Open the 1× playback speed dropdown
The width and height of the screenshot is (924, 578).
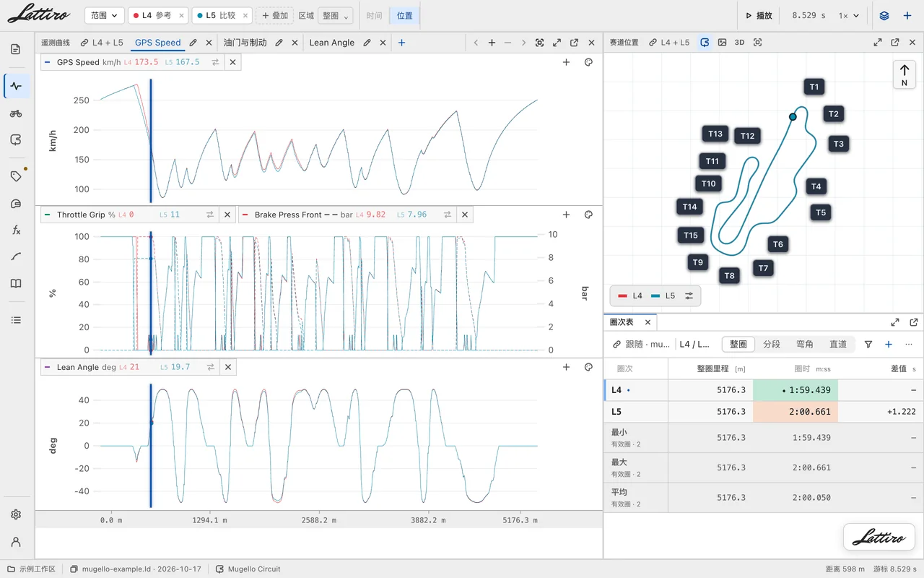pos(849,15)
